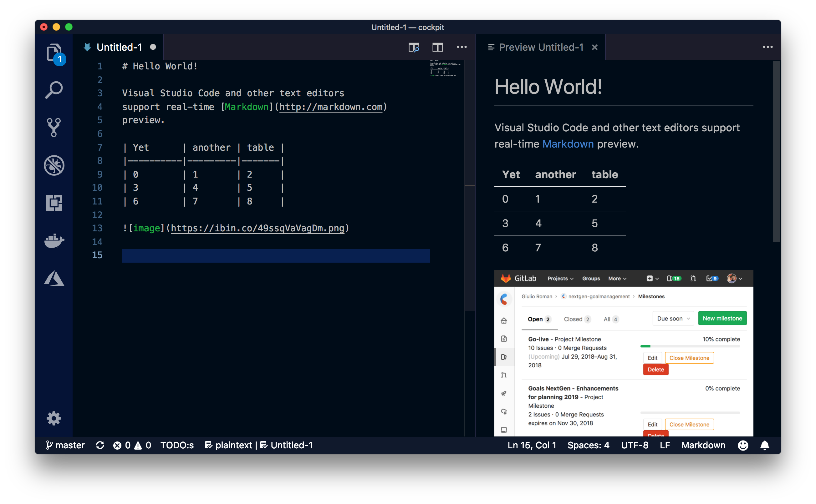Click Groups in GitLab image navbar
Viewport: 816px width, 504px height.
[x=591, y=278]
